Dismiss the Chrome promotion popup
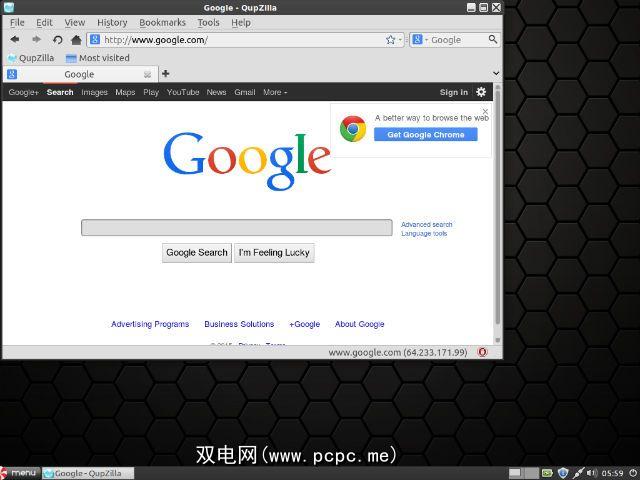 (x=485, y=111)
